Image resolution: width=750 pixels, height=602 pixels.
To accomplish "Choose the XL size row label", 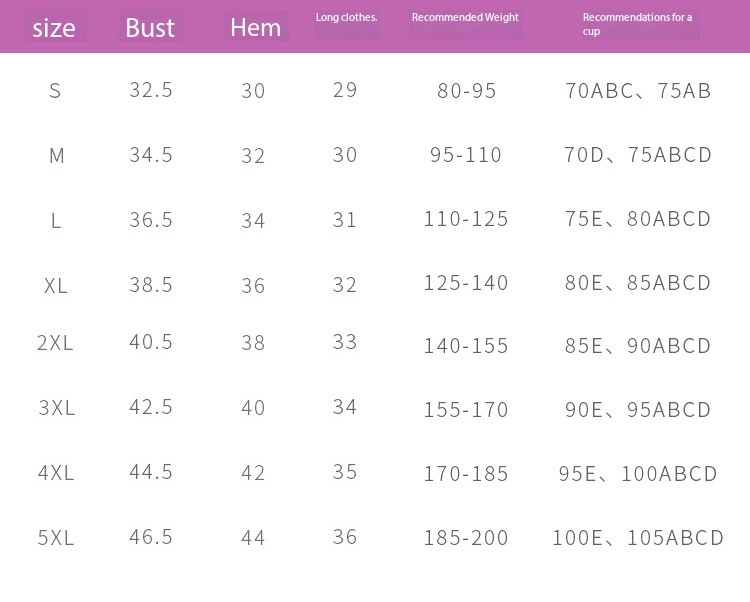I will [x=56, y=286].
